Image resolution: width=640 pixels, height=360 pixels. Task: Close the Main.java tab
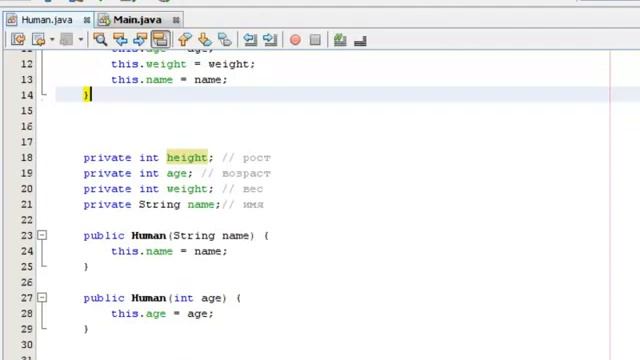pos(176,20)
